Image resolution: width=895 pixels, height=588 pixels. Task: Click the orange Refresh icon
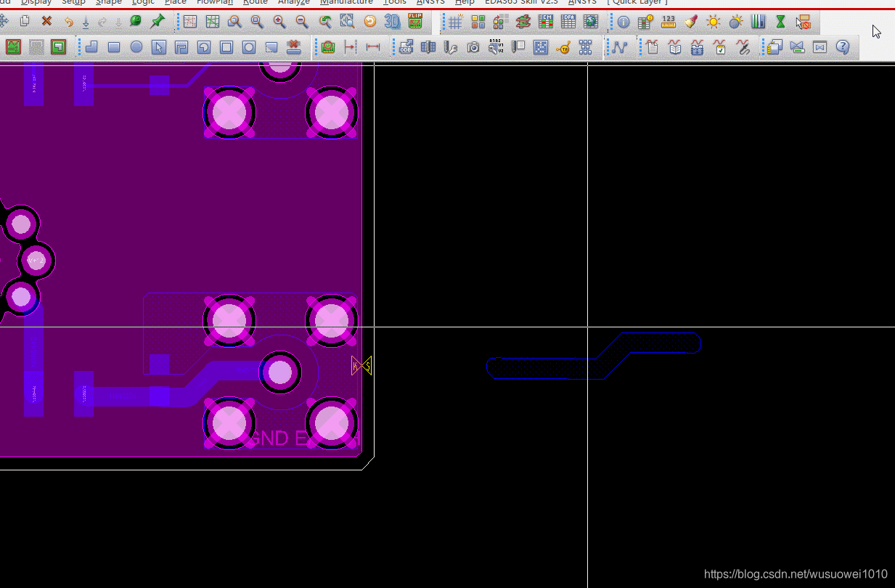pos(369,22)
